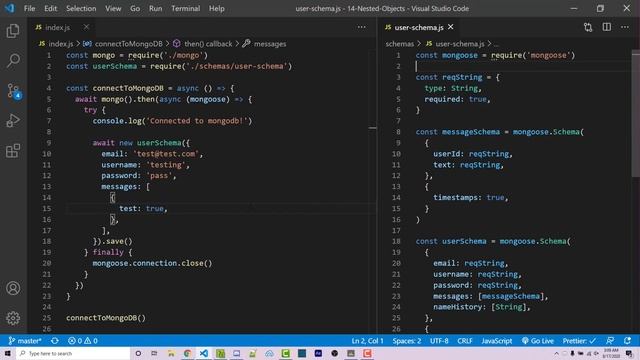Screen dimensions: 640x360
Task: Open the Windows action center notification icon
Action: tap(629, 353)
